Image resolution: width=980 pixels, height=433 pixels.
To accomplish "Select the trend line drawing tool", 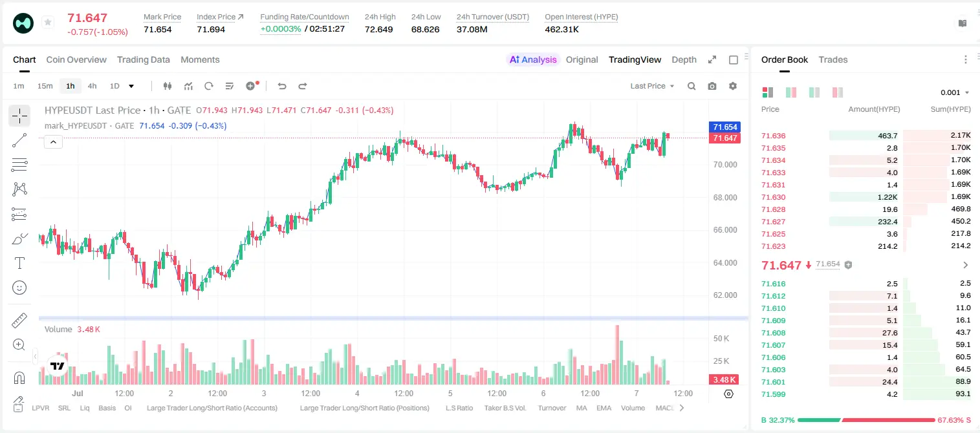I will pos(19,140).
